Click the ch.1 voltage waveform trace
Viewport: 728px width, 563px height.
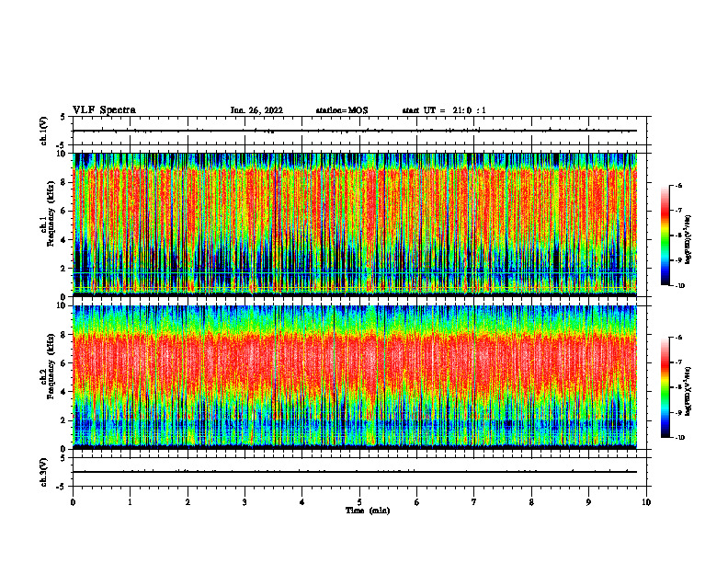click(x=355, y=131)
